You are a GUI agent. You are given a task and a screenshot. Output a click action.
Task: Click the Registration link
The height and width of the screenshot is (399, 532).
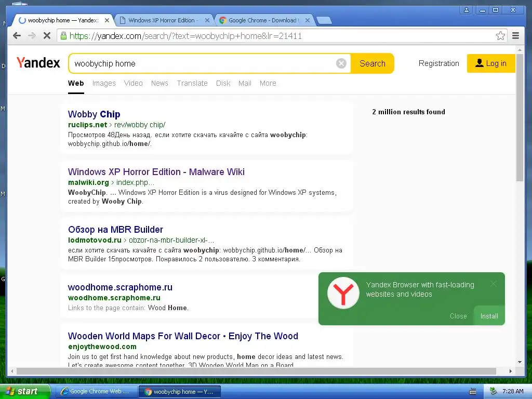438,63
